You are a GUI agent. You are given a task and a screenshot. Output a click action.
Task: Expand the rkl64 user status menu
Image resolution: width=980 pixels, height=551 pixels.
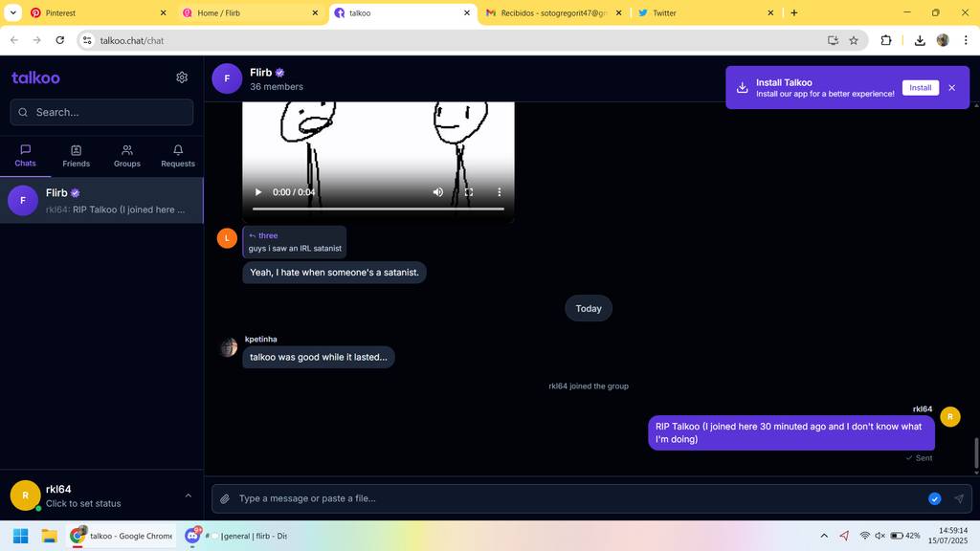point(189,496)
